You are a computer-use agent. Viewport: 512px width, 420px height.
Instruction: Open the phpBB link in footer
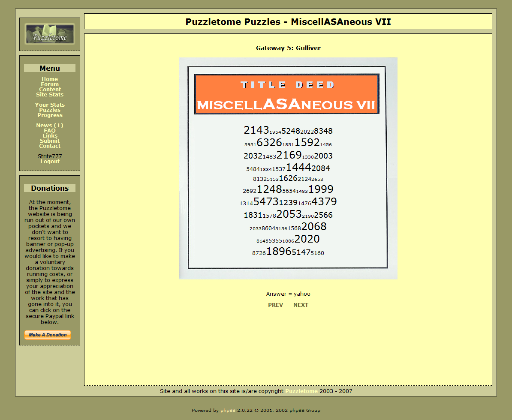(x=228, y=411)
